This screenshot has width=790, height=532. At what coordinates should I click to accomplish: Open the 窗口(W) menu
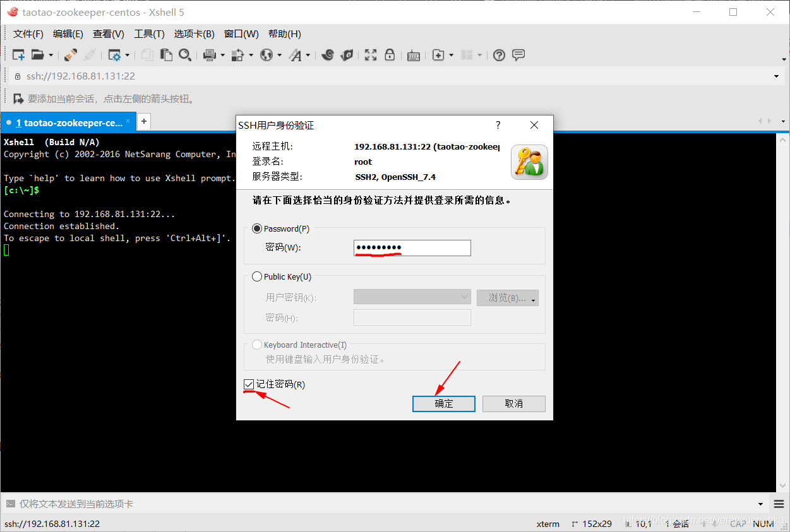[241, 34]
